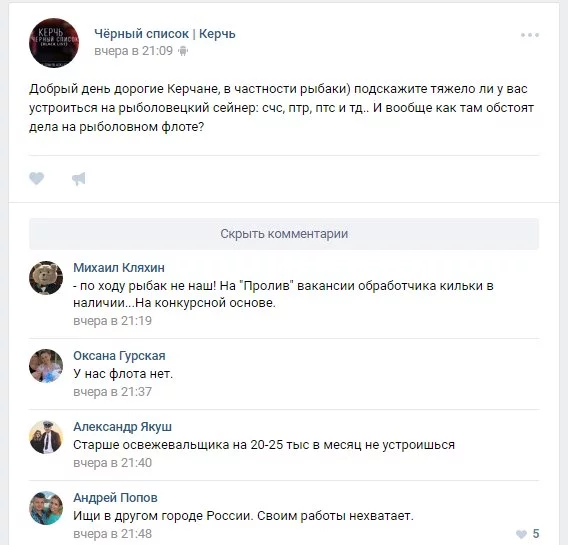Open comment timestamp вчера в 21:19
This screenshot has width=568, height=545.
[x=112, y=321]
